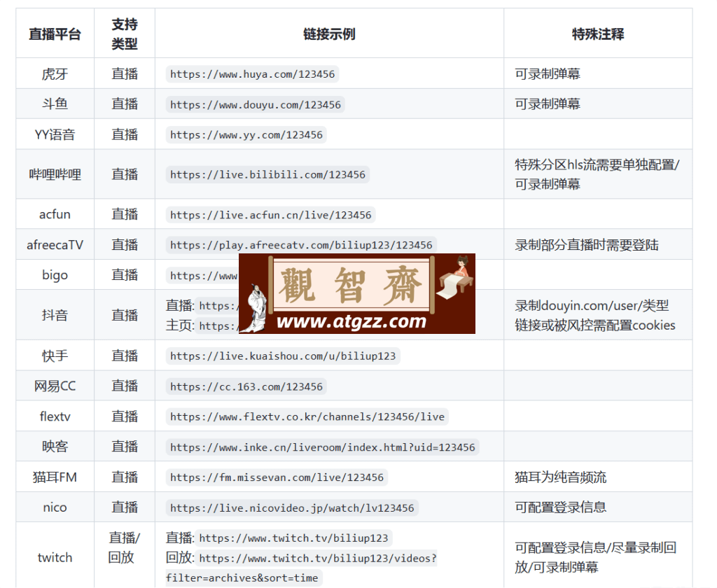Click the 可配置登录信息 note in nico row

[561, 507]
